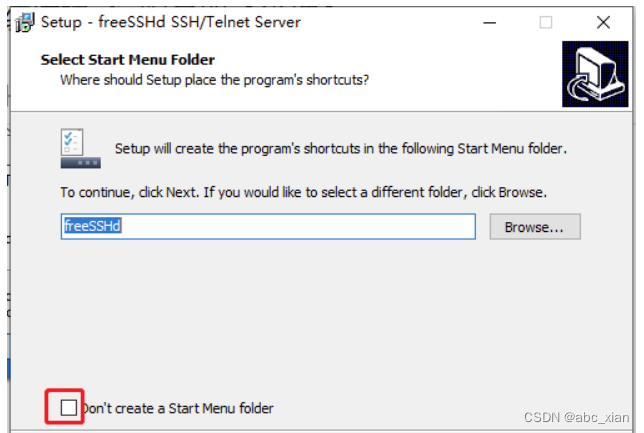Enable Don't create a Start Menu folder
The height and width of the screenshot is (433, 644).
click(68, 408)
